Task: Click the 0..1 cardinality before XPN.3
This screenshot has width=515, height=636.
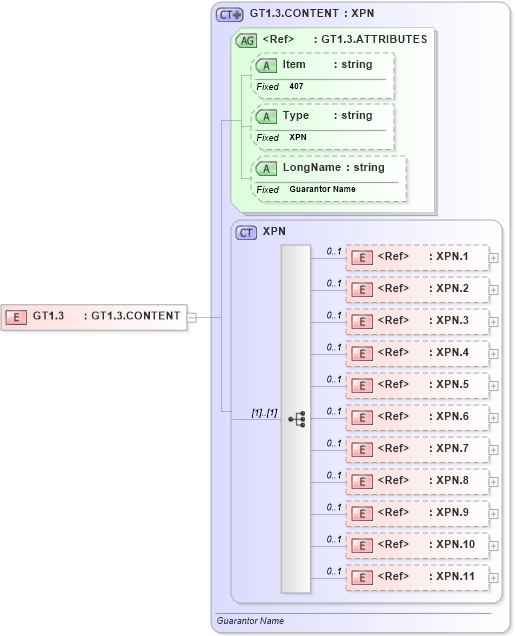Action: [334, 316]
